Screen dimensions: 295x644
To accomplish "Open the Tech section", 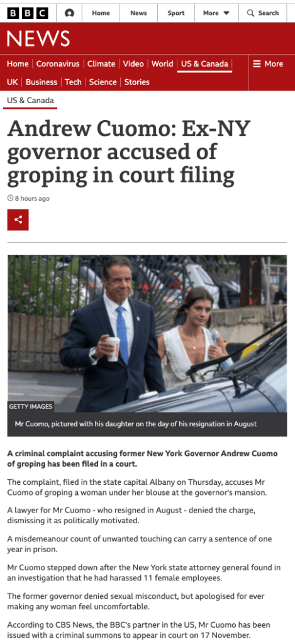I will tap(73, 82).
